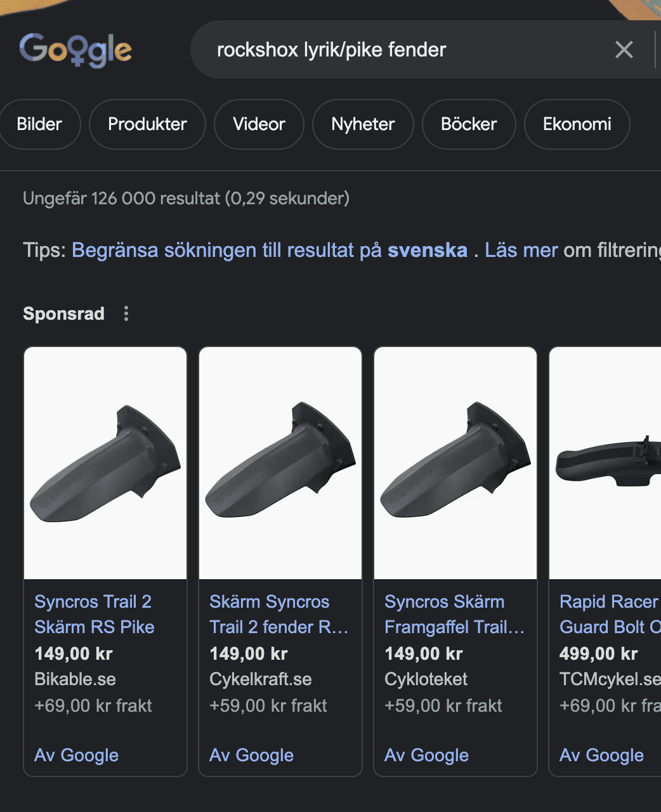Open the Produkter filter tab

point(147,124)
